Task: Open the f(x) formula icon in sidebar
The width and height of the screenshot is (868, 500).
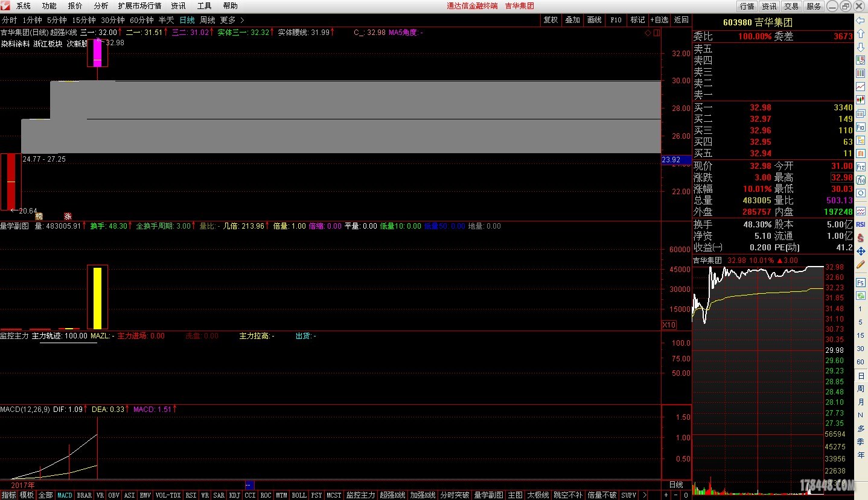Action: click(x=860, y=180)
